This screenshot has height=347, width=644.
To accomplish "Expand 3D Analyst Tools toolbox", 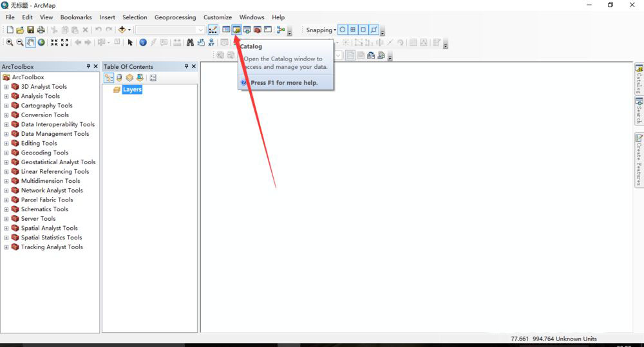I will [6, 87].
